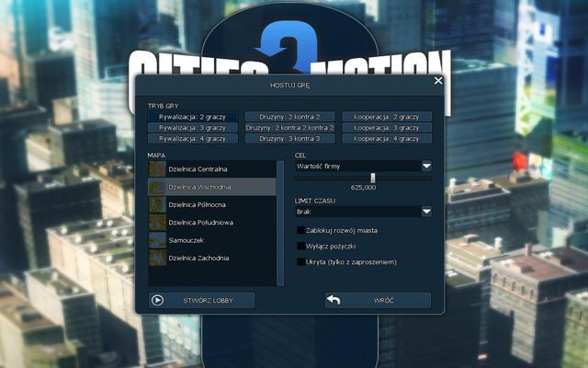Click the Cel dropdown arrow

tap(426, 166)
